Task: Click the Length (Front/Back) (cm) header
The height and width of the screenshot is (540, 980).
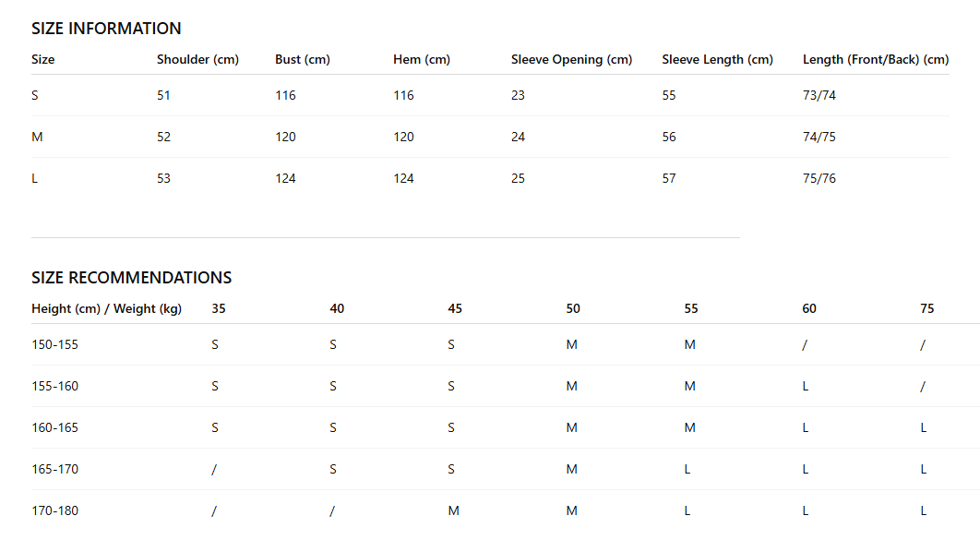Action: click(876, 59)
